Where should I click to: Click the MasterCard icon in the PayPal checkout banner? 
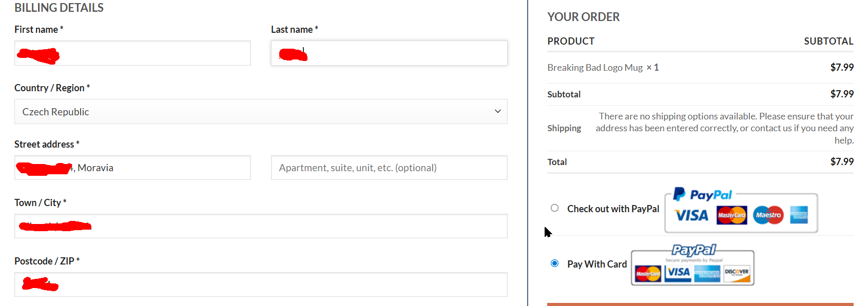click(x=731, y=215)
